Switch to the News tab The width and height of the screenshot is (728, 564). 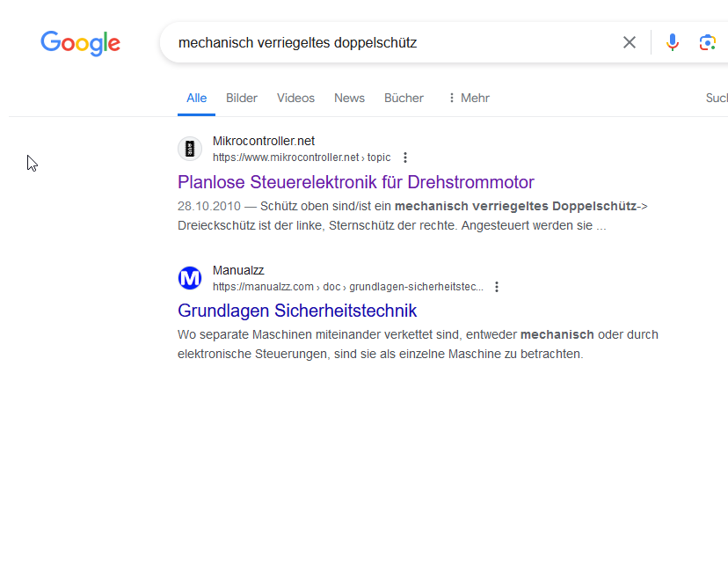click(x=349, y=98)
